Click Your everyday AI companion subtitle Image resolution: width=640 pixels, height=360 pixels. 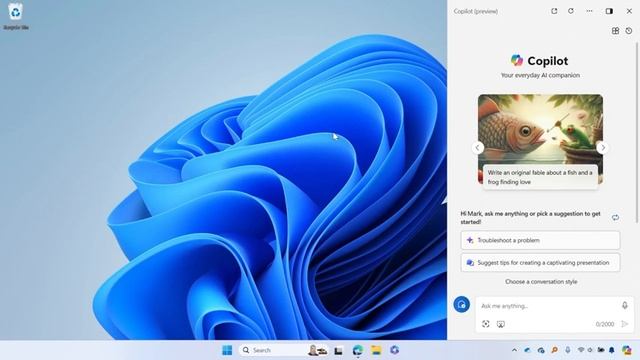pos(540,75)
